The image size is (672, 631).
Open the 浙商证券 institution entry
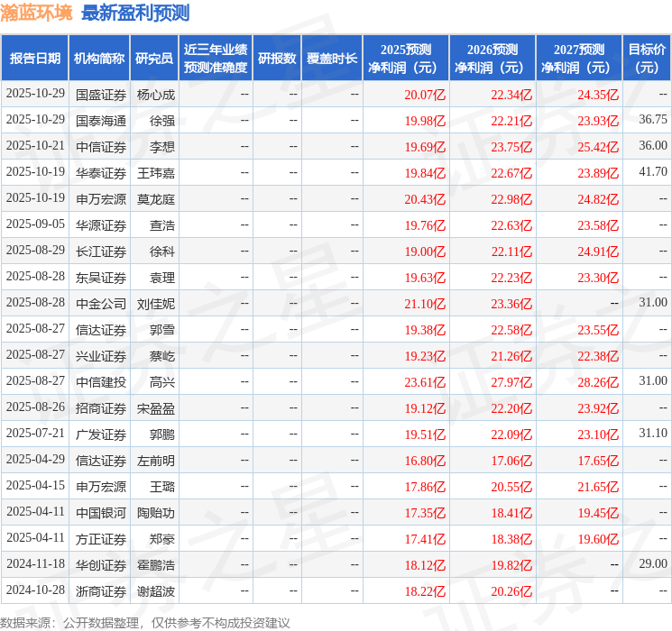[x=100, y=591]
